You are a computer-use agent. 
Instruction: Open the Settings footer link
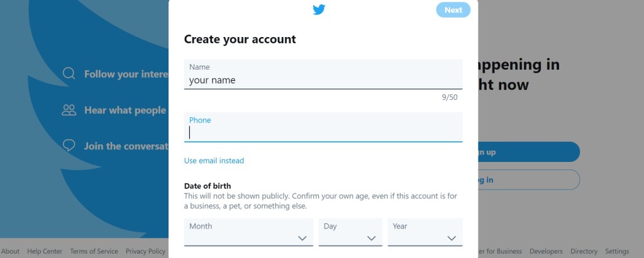coord(617,251)
